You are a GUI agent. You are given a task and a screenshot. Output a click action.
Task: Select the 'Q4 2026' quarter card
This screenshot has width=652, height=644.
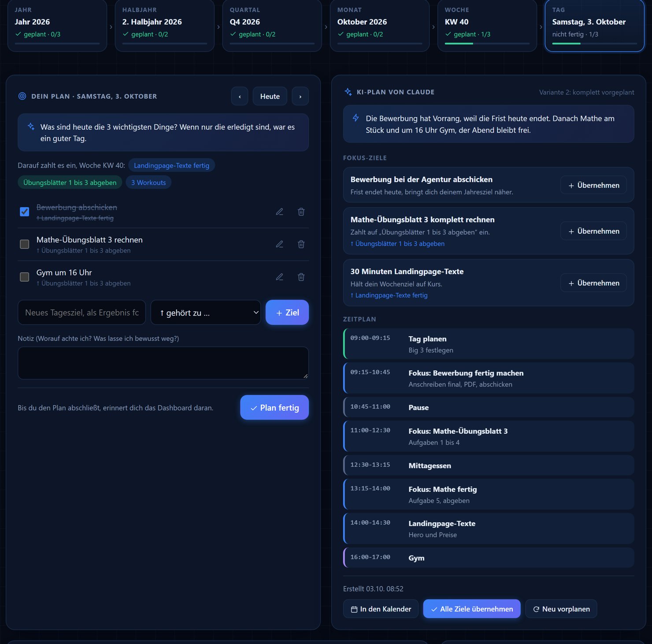(272, 26)
